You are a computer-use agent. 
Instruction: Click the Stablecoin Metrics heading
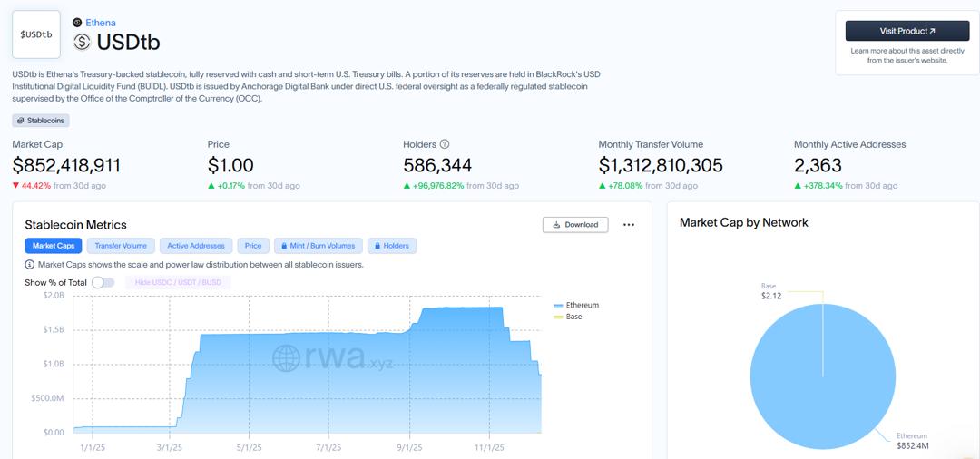pyautogui.click(x=75, y=225)
